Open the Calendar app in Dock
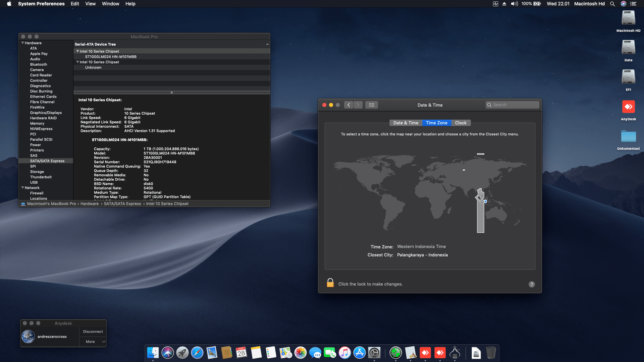Image resolution: width=644 pixels, height=362 pixels. click(x=241, y=353)
